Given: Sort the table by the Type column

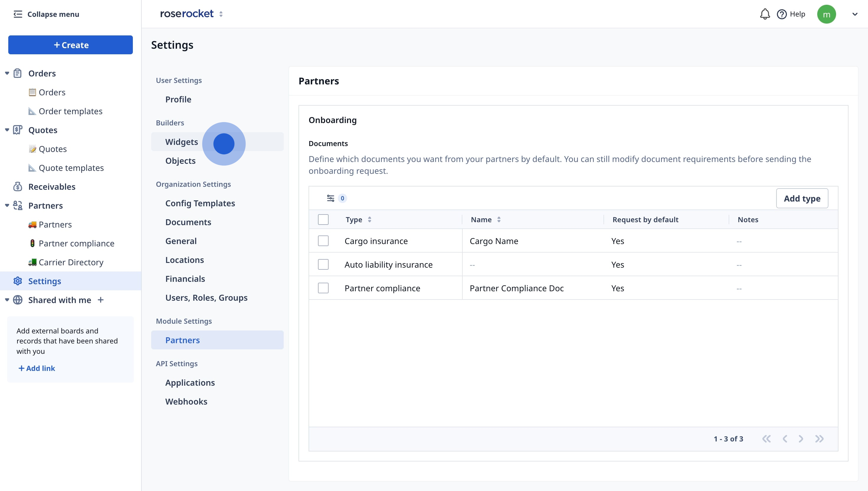Looking at the screenshot, I should tap(369, 220).
